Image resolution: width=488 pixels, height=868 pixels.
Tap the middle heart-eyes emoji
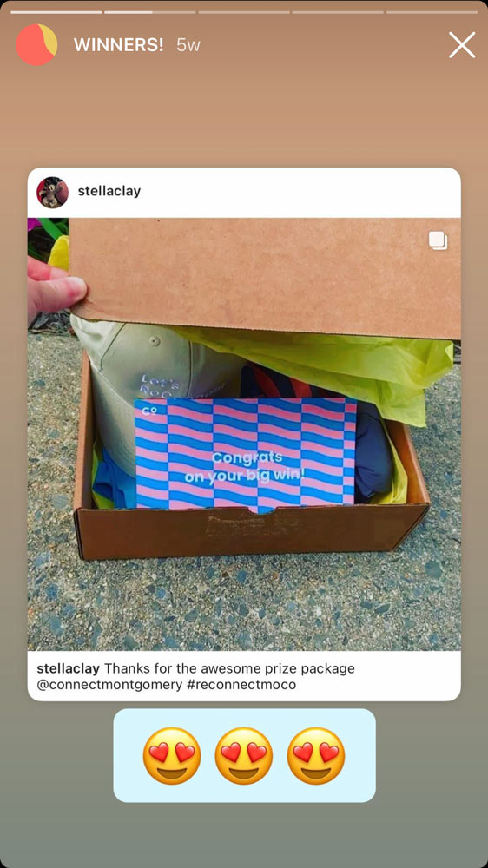coord(244,756)
